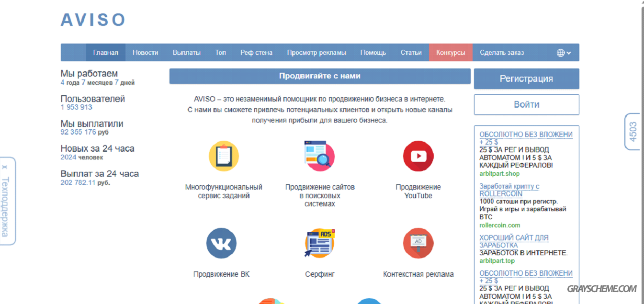The height and width of the screenshot is (304, 644).
Task: Click the Многофункциональный сервис заданий label
Action: 224,191
